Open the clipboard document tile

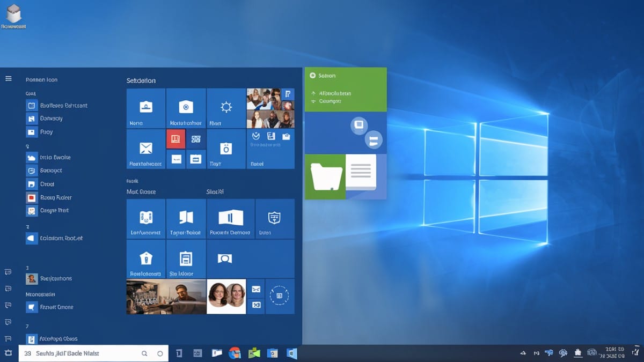pyautogui.click(x=186, y=259)
